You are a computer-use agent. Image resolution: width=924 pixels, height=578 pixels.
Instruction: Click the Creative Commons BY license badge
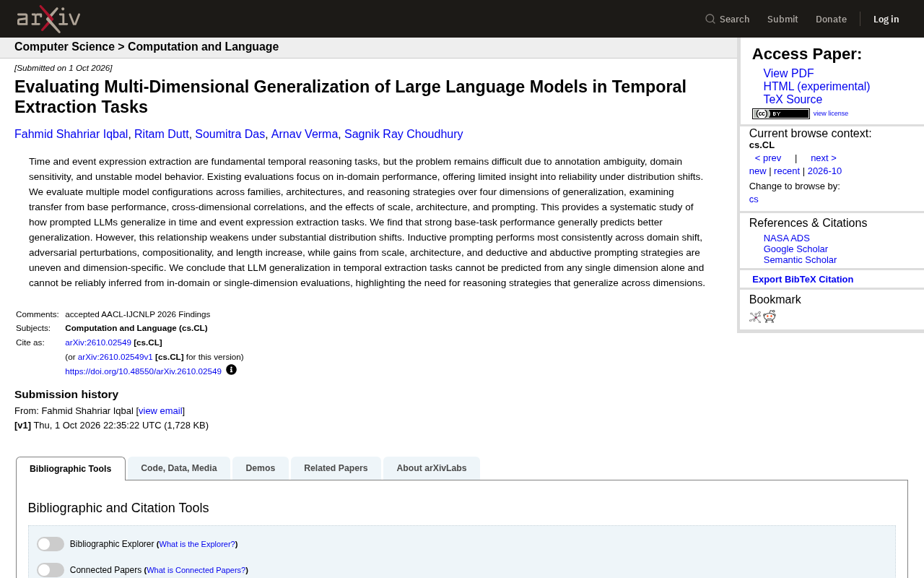point(781,113)
